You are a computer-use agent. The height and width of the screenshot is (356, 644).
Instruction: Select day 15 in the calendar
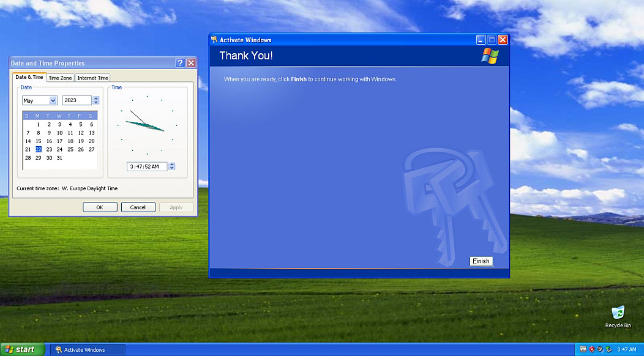click(x=39, y=141)
